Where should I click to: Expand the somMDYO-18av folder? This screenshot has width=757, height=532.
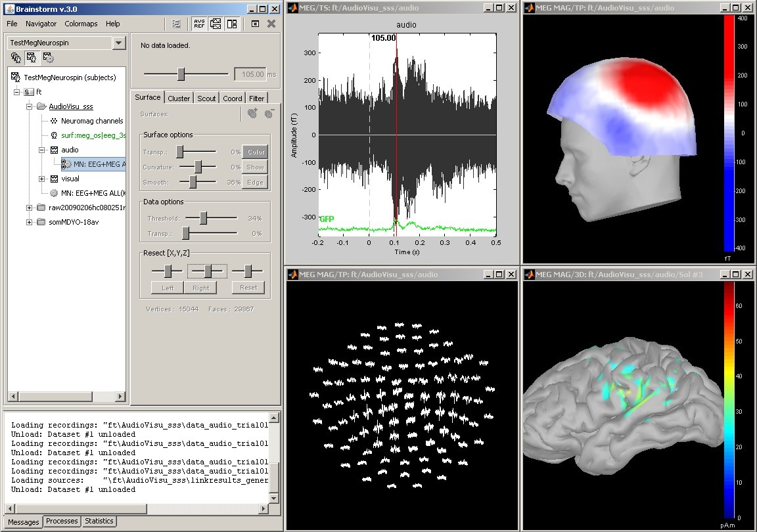point(29,222)
